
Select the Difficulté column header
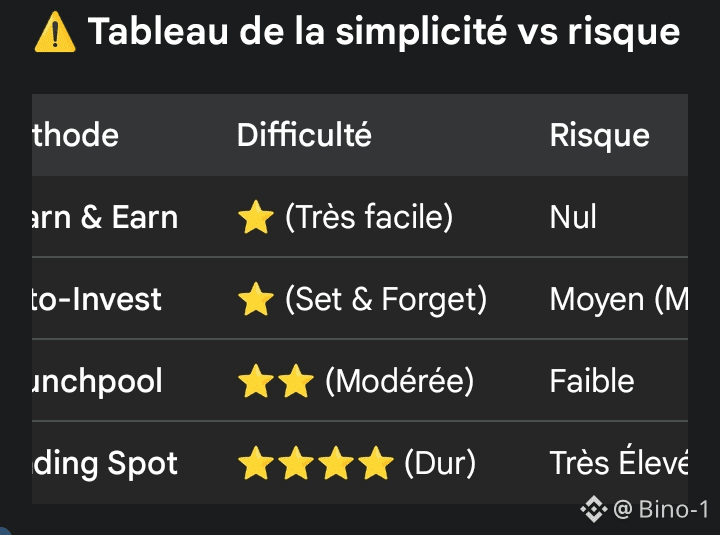[304, 135]
